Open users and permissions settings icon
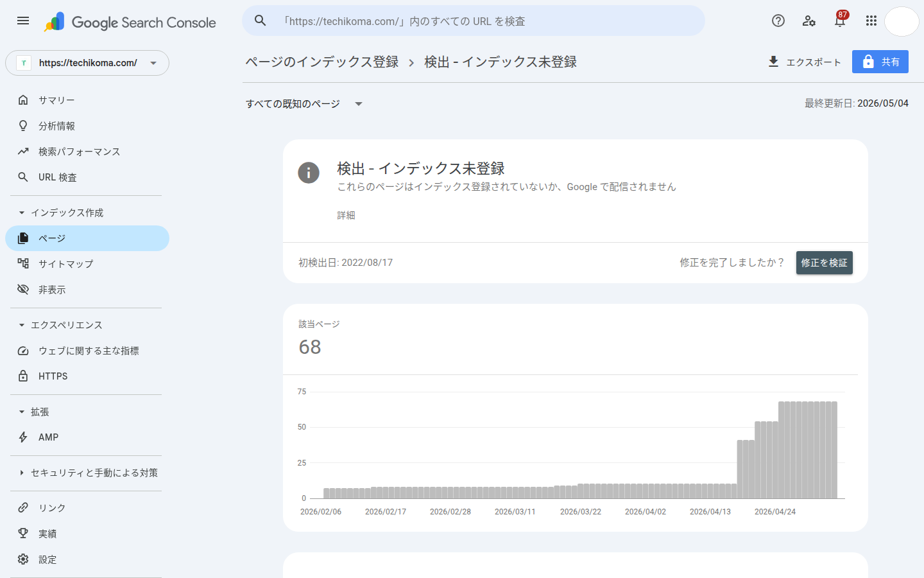The height and width of the screenshot is (578, 924). click(809, 21)
